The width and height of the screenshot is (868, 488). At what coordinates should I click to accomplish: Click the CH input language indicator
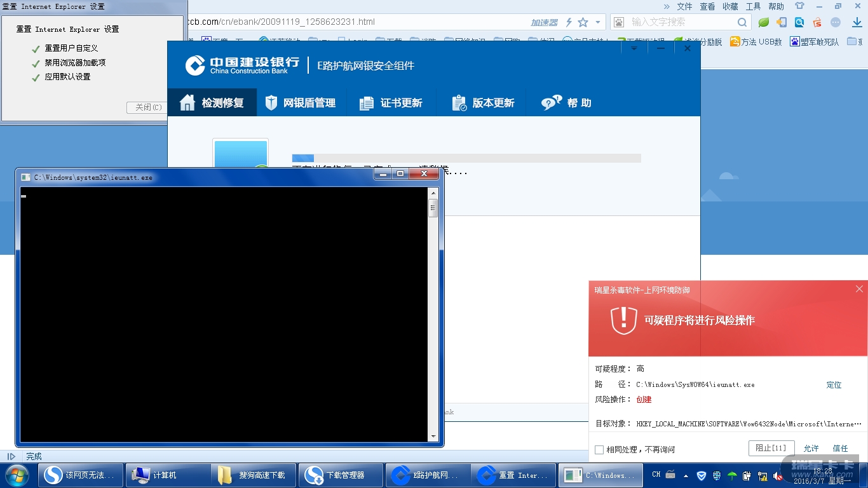click(656, 475)
